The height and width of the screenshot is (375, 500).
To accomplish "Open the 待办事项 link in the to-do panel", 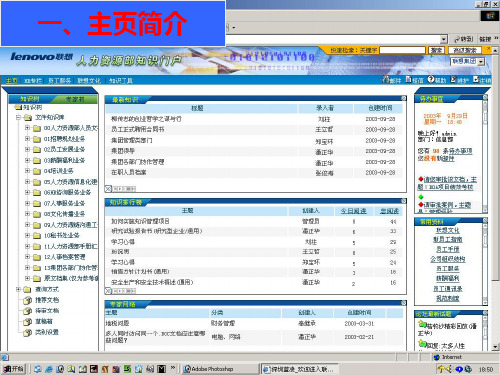I will click(460, 151).
